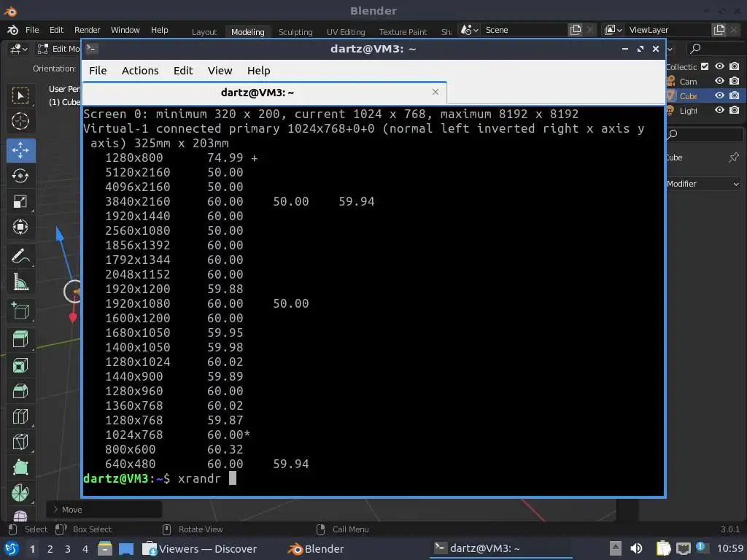
Task: Click the Scene name field
Action: tap(525, 30)
